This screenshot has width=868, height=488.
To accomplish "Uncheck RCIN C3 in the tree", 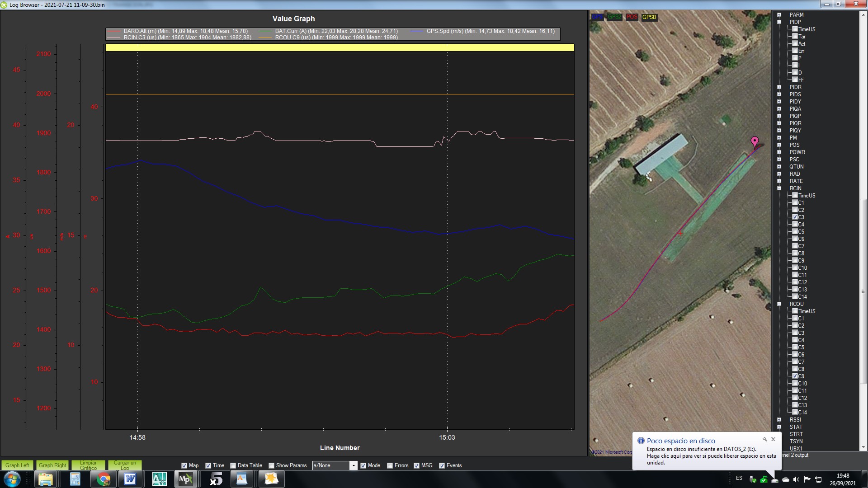I will (795, 217).
